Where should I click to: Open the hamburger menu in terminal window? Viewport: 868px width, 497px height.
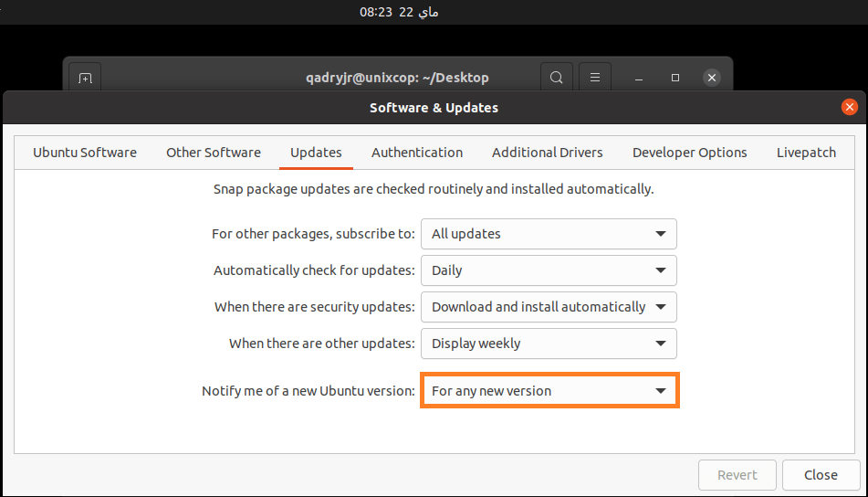click(595, 78)
